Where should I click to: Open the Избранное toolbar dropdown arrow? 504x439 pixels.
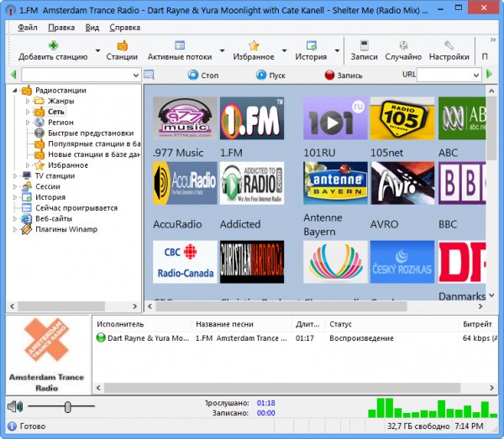point(284,50)
